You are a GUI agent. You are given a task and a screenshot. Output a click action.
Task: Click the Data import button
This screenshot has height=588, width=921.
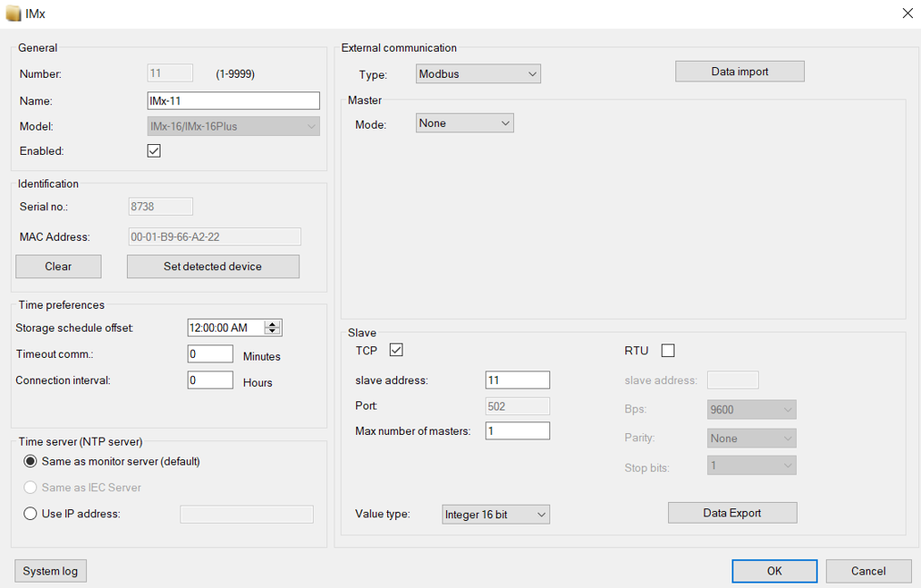click(x=740, y=72)
